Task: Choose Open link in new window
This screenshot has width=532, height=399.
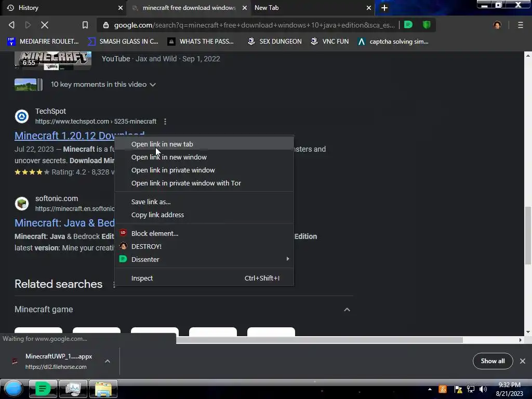Action: 204,157
